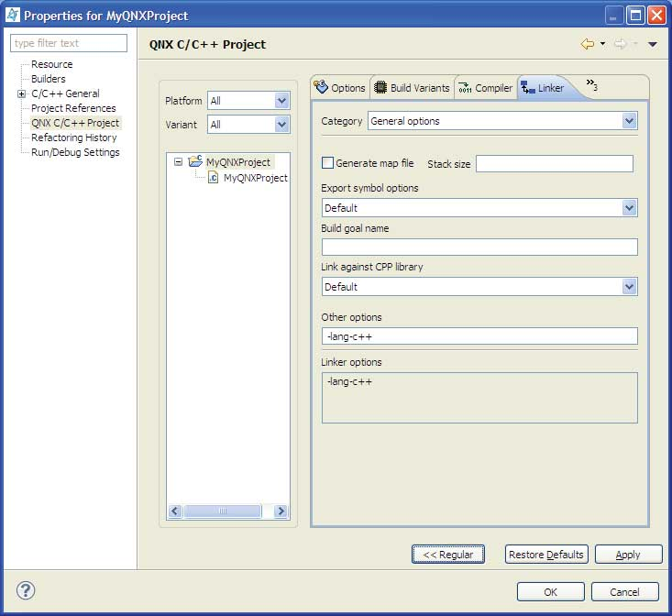The height and width of the screenshot is (616, 672).
Task: Click the help question mark icon
Action: coord(24,590)
